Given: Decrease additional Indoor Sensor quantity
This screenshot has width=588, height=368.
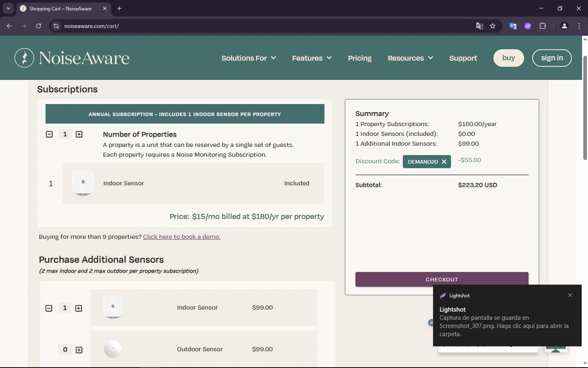Looking at the screenshot, I should pyautogui.click(x=49, y=308).
